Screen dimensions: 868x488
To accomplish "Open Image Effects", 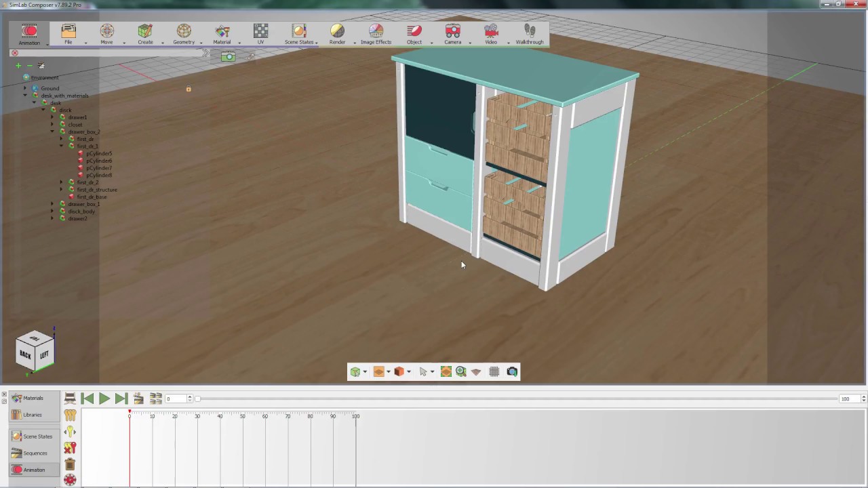I will 376,35.
